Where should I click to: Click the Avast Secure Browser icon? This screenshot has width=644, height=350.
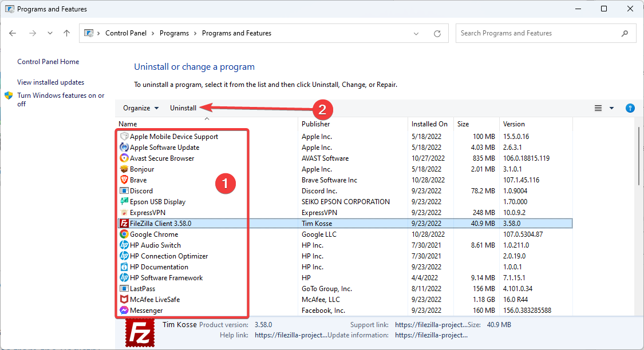(x=124, y=158)
